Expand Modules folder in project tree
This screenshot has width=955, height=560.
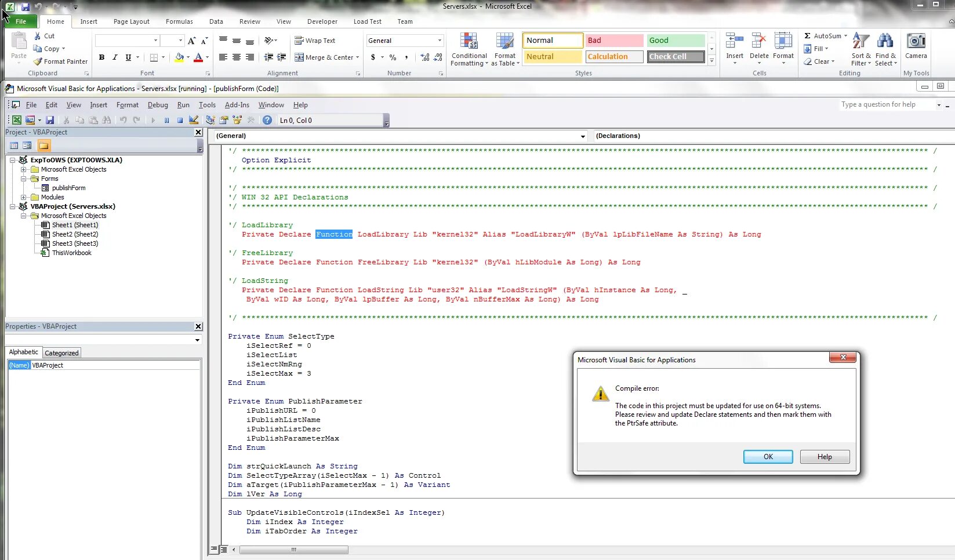click(24, 197)
